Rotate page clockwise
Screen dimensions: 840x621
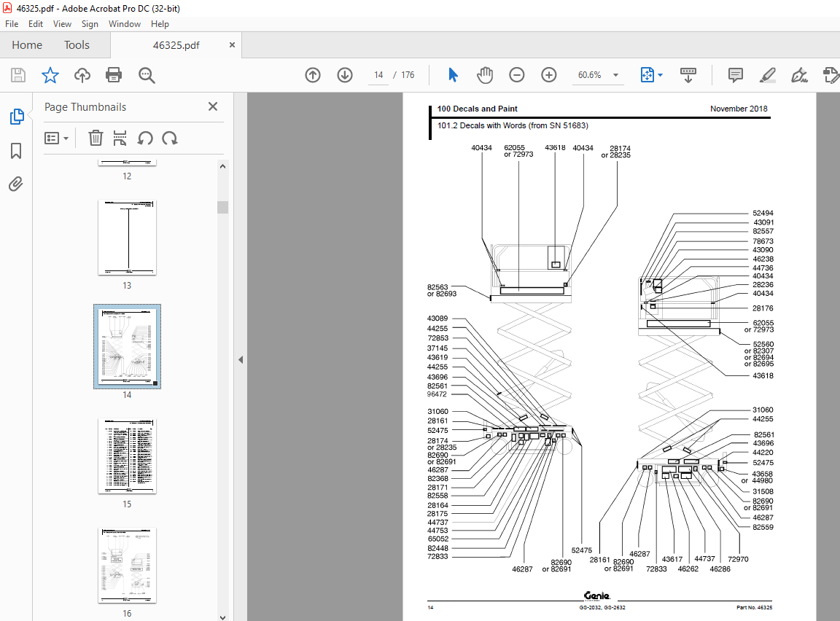[x=170, y=138]
